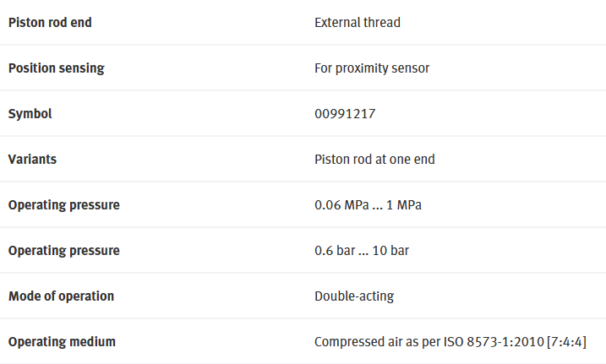Select the External thread value

358,23
